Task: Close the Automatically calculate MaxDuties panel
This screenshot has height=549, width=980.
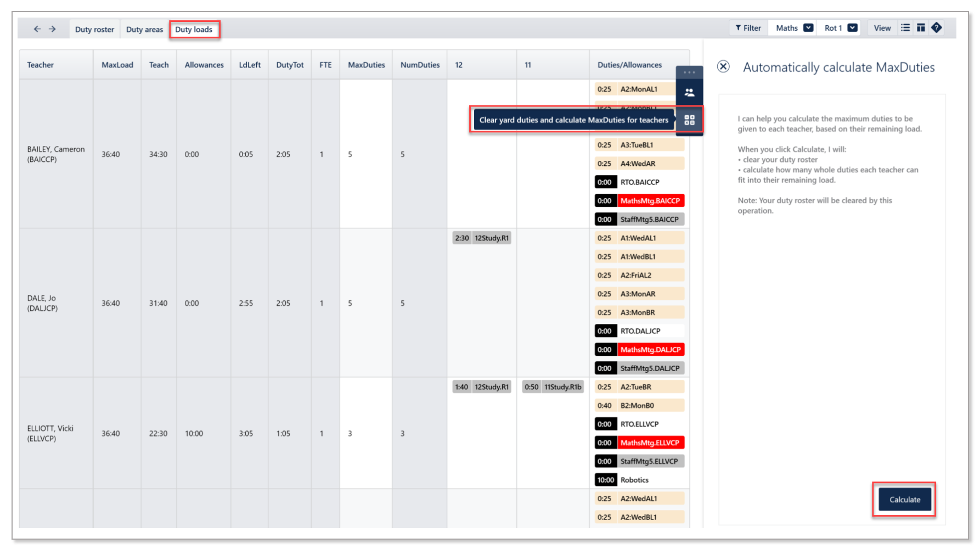Action: 724,67
